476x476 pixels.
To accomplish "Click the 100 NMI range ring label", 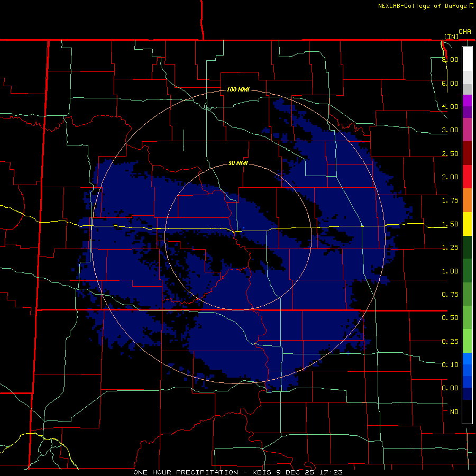I will coord(238,89).
